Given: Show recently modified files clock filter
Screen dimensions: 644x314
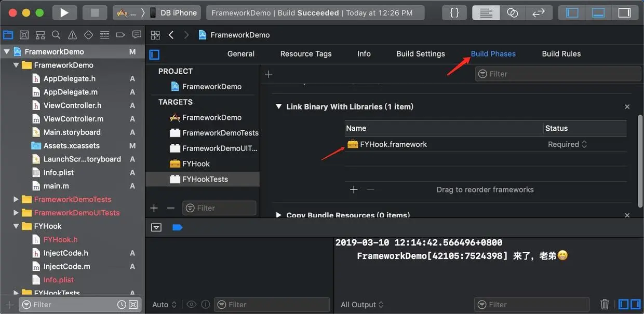Looking at the screenshot, I should (x=122, y=305).
